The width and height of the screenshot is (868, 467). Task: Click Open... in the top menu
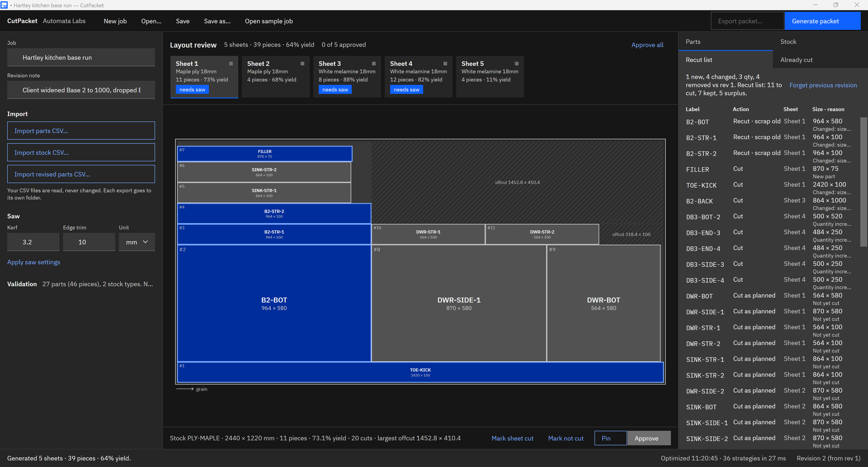click(151, 21)
